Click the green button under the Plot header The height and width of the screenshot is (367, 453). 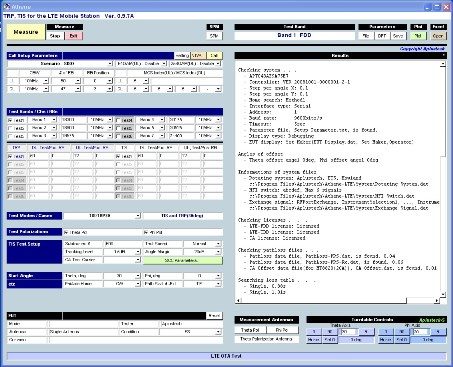point(418,36)
